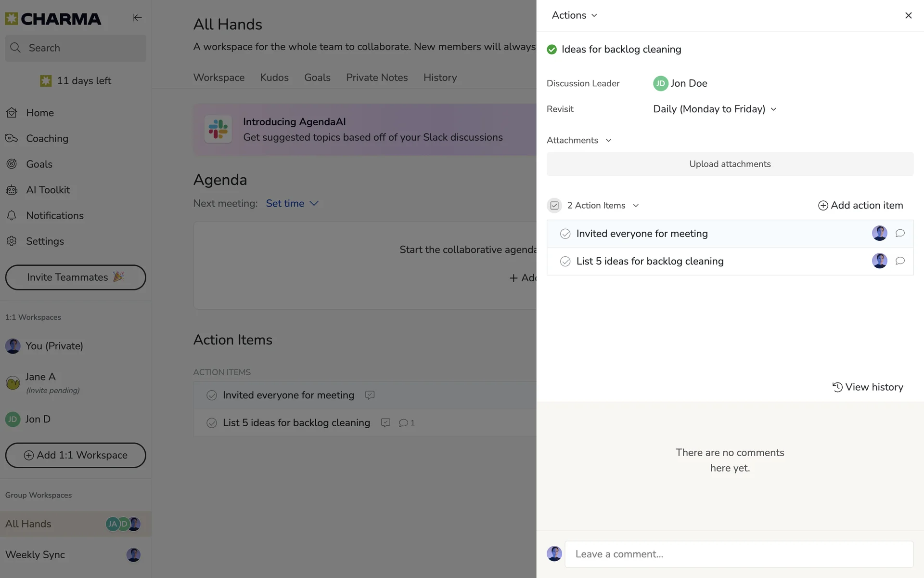The width and height of the screenshot is (924, 578).
Task: Check off List 5 ideas item in panel
Action: point(565,261)
